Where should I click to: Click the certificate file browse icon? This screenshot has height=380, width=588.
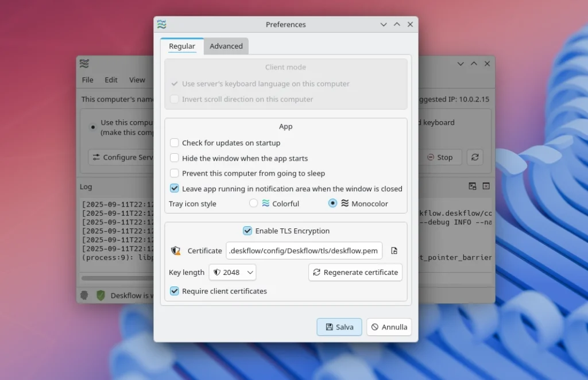394,251
